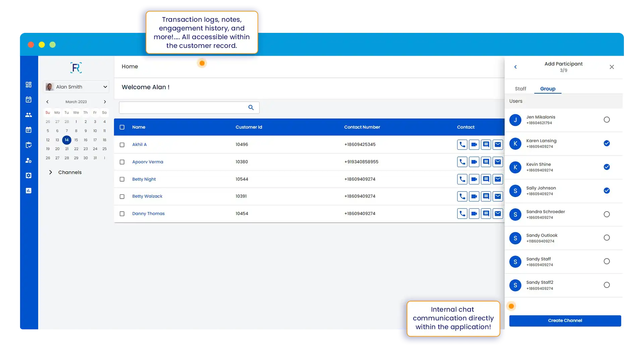Click the Danny Thomas customer link
The width and height of the screenshot is (644, 362).
click(x=149, y=214)
